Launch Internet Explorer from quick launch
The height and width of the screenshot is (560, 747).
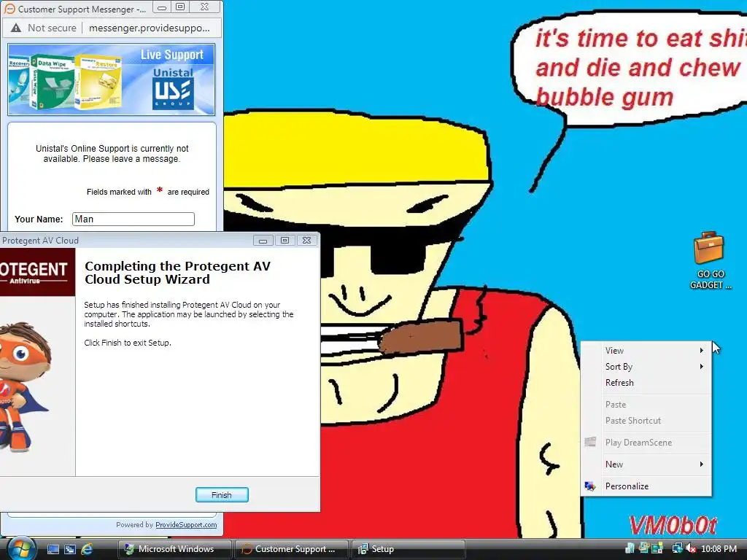pyautogui.click(x=87, y=549)
